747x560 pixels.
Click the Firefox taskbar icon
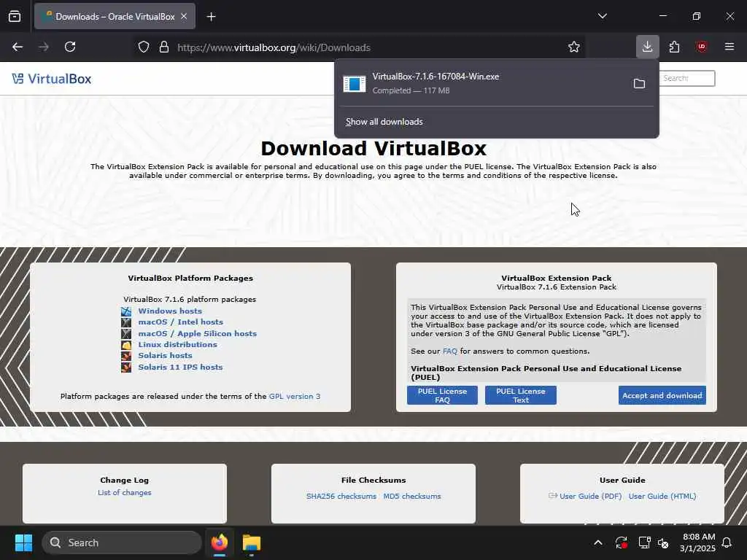pyautogui.click(x=220, y=542)
